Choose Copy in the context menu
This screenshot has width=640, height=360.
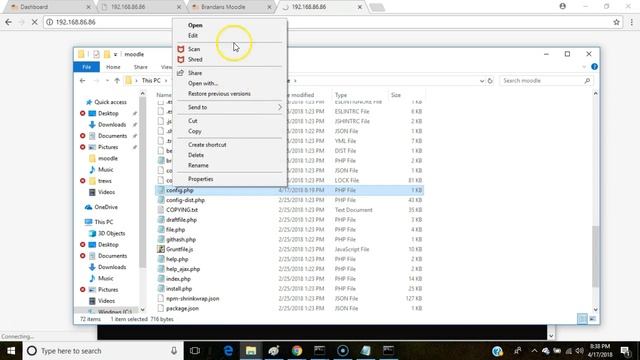pyautogui.click(x=195, y=131)
